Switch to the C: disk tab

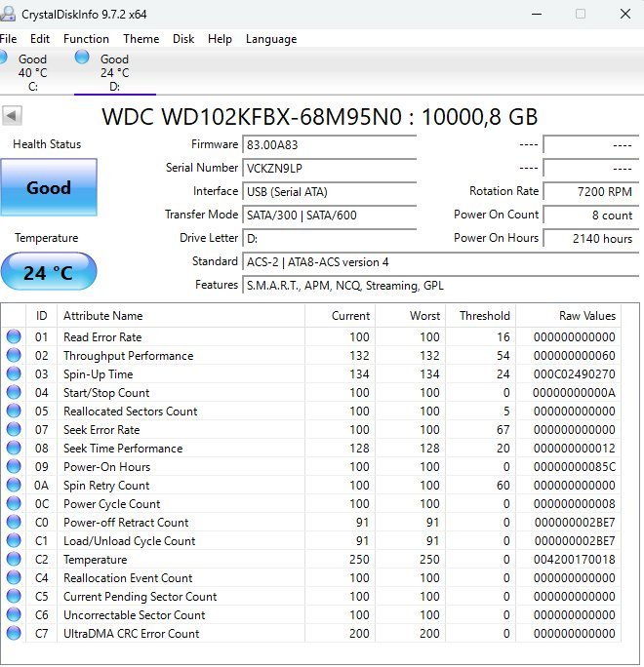click(x=32, y=73)
